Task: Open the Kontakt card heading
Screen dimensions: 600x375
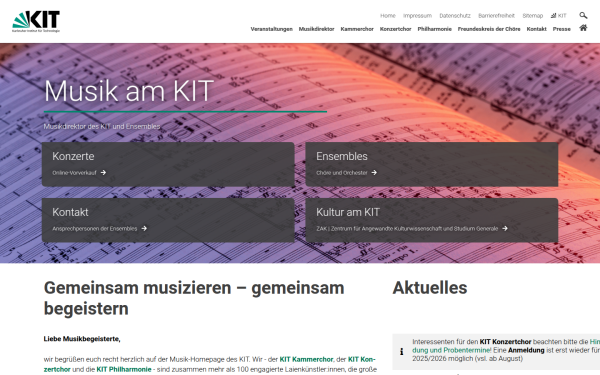Action: (x=70, y=212)
